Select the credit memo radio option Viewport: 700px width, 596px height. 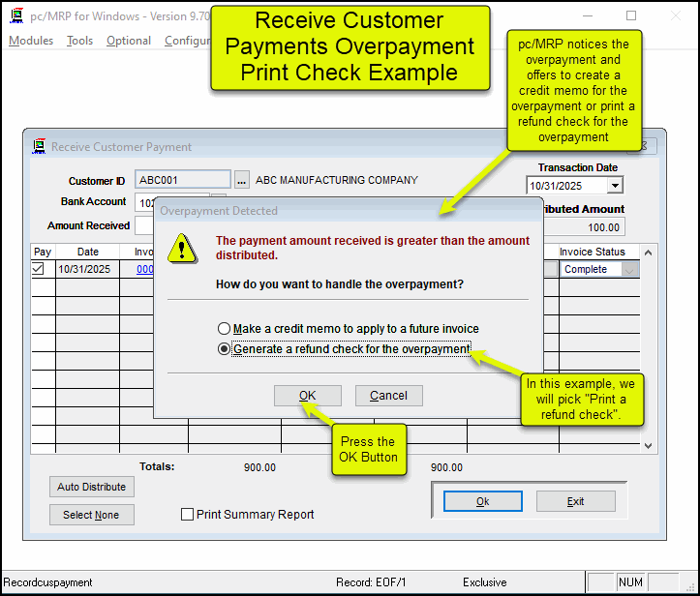225,329
